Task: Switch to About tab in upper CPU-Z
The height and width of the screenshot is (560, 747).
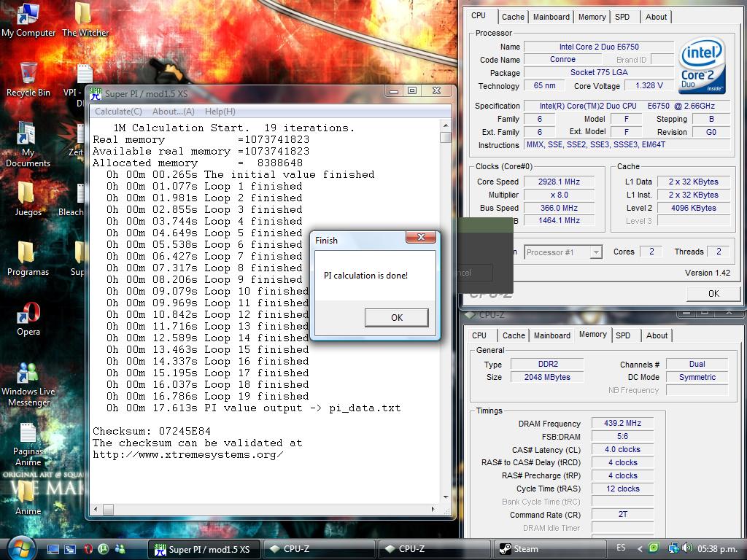Action: [x=656, y=17]
